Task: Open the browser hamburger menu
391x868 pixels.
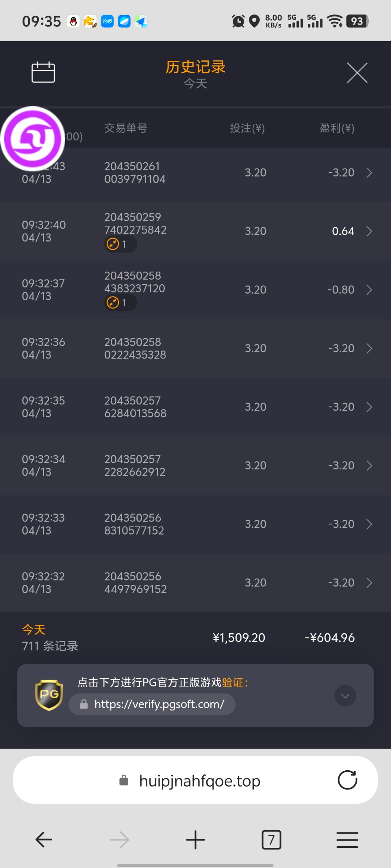Action: click(x=347, y=839)
